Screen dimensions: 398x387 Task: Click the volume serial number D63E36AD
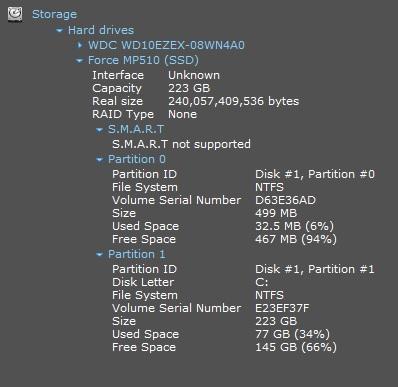(286, 200)
